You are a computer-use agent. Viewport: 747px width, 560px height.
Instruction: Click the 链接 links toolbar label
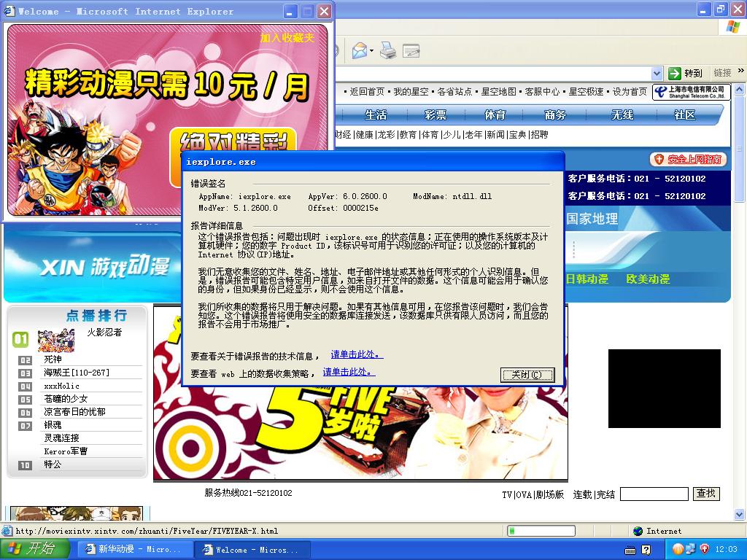(x=723, y=73)
